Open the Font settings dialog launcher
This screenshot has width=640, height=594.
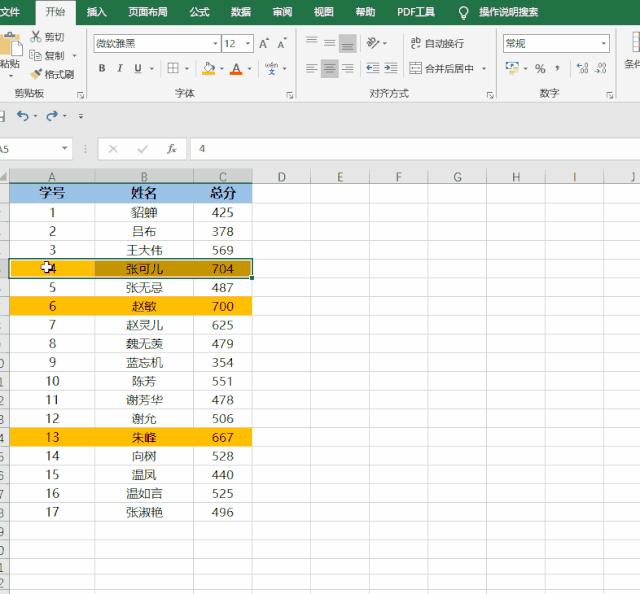[289, 95]
